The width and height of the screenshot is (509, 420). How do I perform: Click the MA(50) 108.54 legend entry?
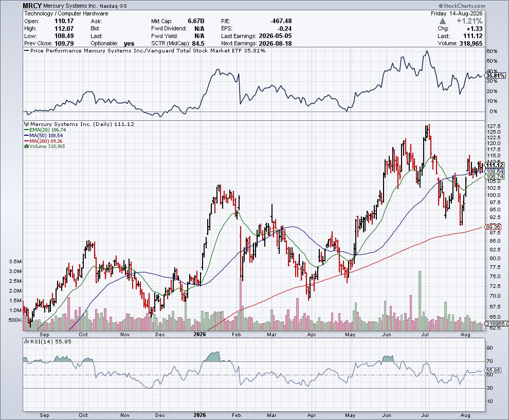[44, 135]
